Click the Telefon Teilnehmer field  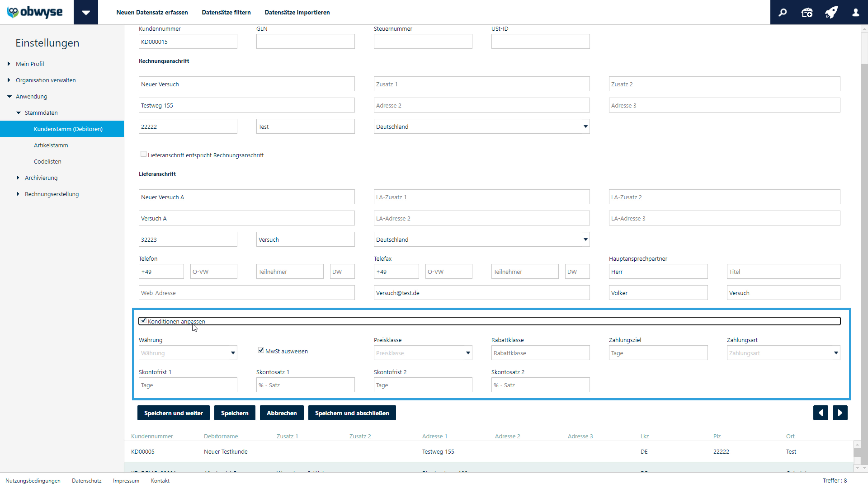290,272
